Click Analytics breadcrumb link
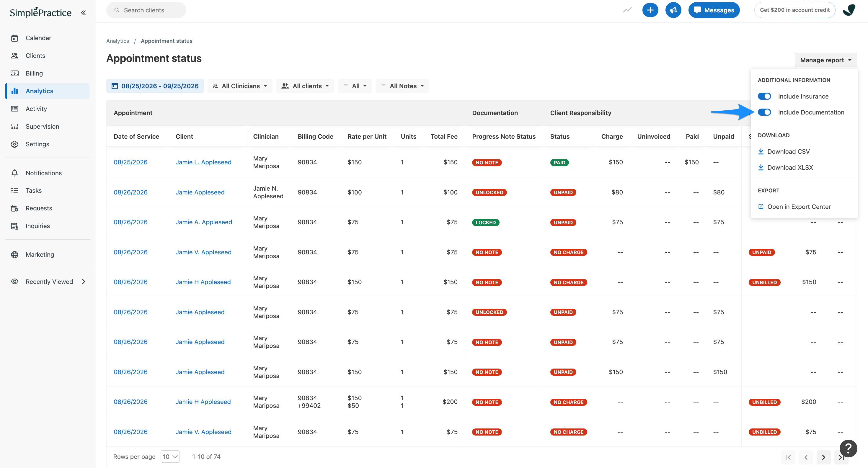This screenshot has height=468, width=868. click(x=118, y=41)
